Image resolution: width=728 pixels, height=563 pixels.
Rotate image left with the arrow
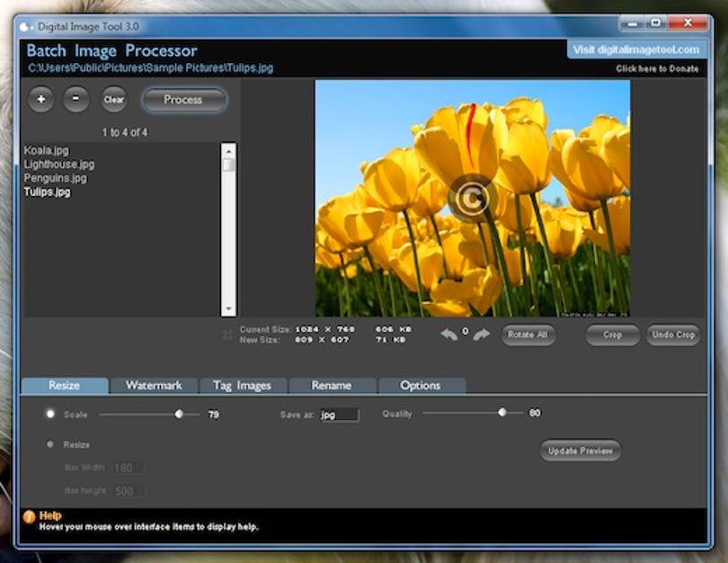click(448, 335)
